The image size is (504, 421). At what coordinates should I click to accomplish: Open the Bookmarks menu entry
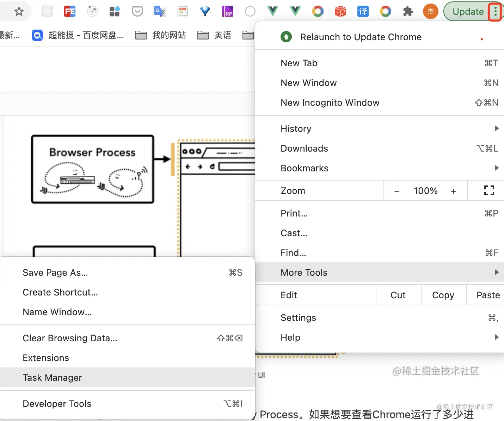(x=380, y=168)
